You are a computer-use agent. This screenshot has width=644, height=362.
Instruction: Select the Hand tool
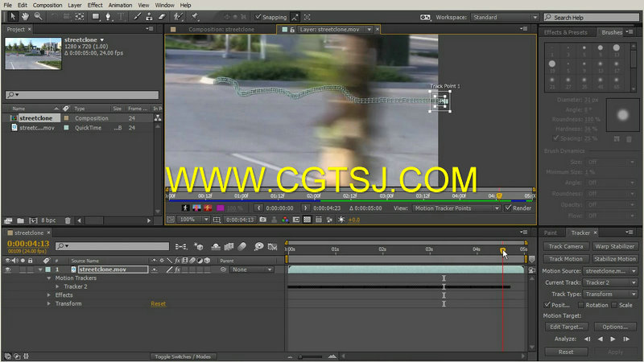pyautogui.click(x=26, y=16)
